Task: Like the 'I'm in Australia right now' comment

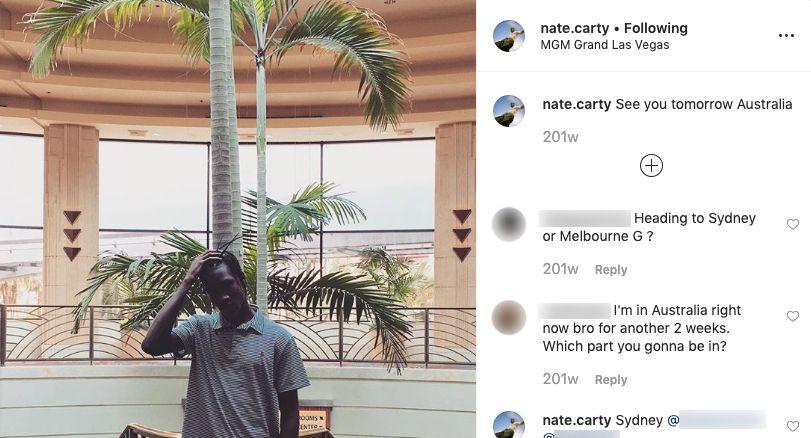Action: pos(792,316)
